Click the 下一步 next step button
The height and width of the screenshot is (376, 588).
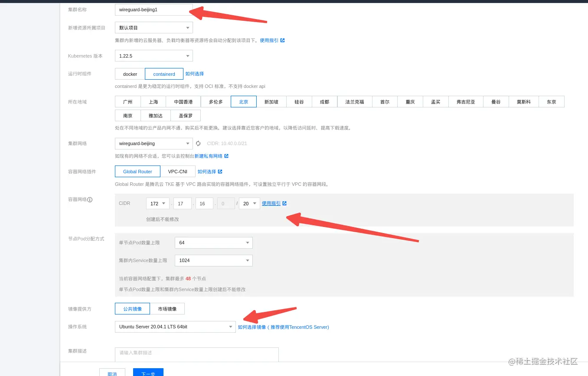pyautogui.click(x=148, y=373)
